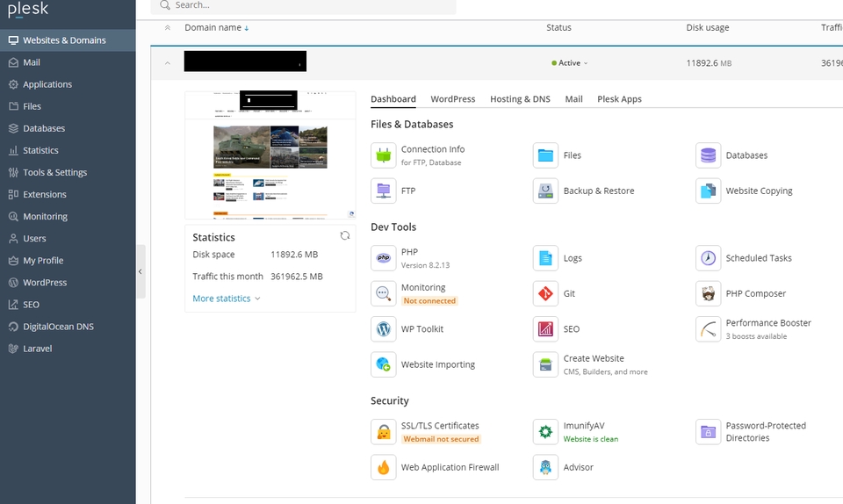Switch to the Hosting & DNS tab
The width and height of the screenshot is (843, 504).
(520, 99)
